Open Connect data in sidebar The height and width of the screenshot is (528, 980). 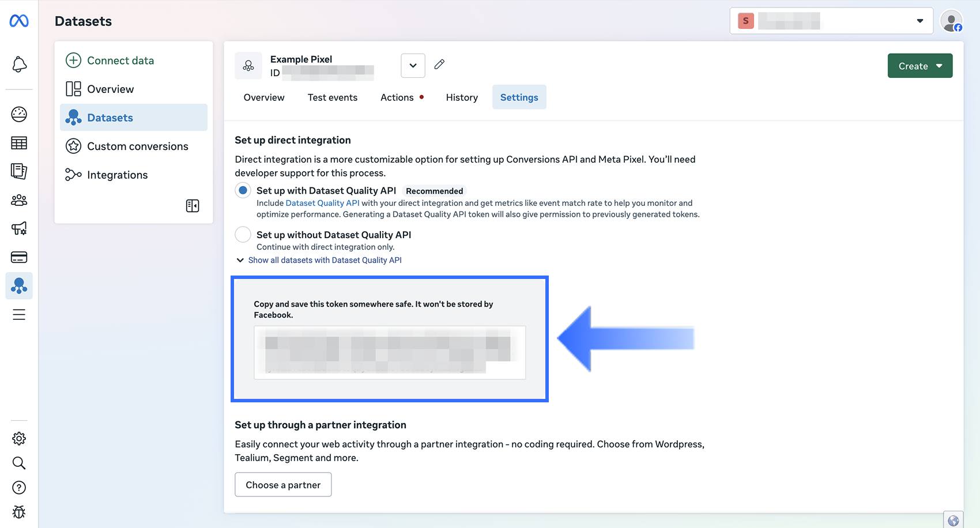coord(134,61)
